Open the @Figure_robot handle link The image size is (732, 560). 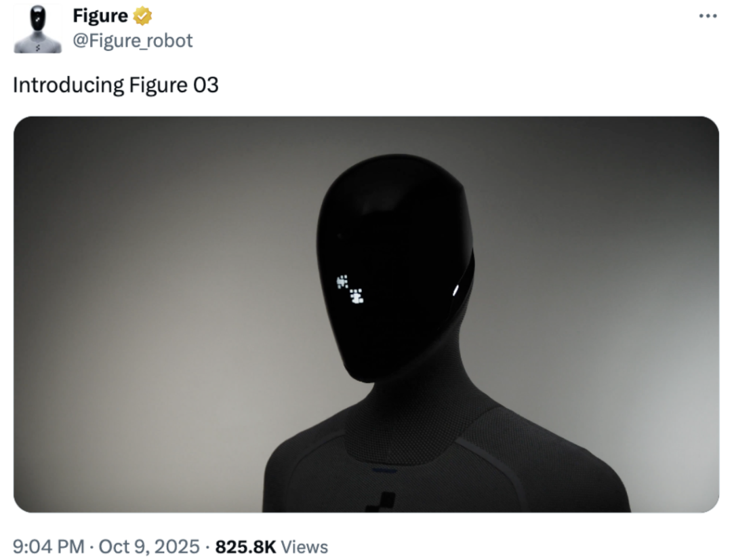pos(133,41)
